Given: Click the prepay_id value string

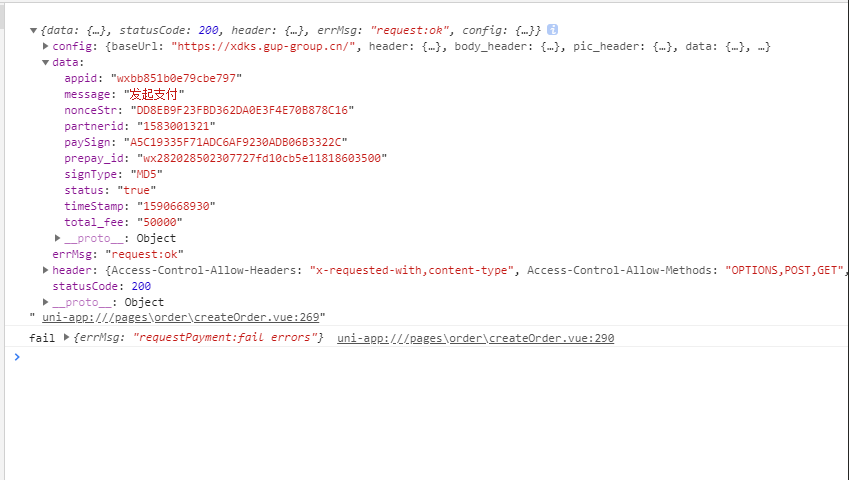Looking at the screenshot, I should [262, 158].
